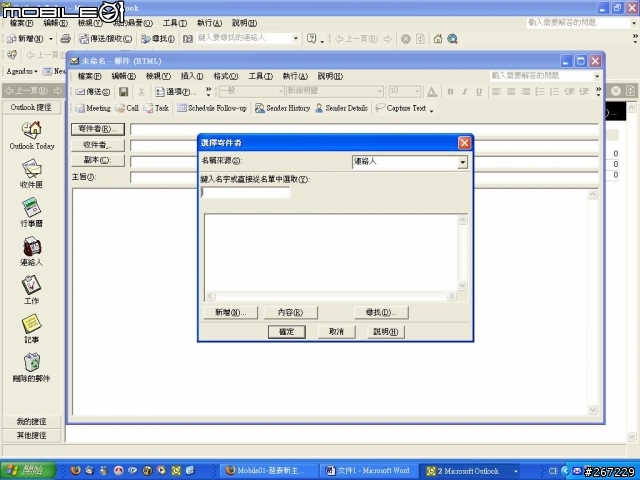Expand the mail window help question dropdown
This screenshot has height=480, width=640.
(x=597, y=76)
